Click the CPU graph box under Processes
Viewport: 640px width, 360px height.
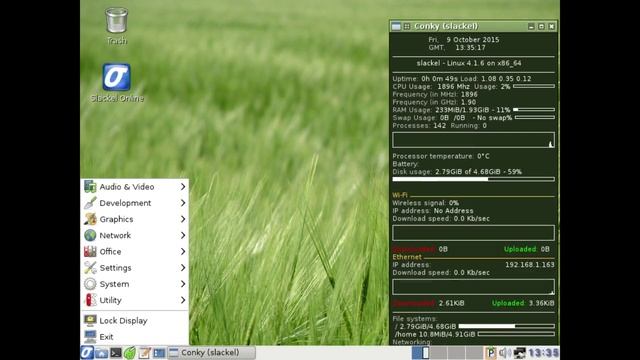pyautogui.click(x=473, y=140)
